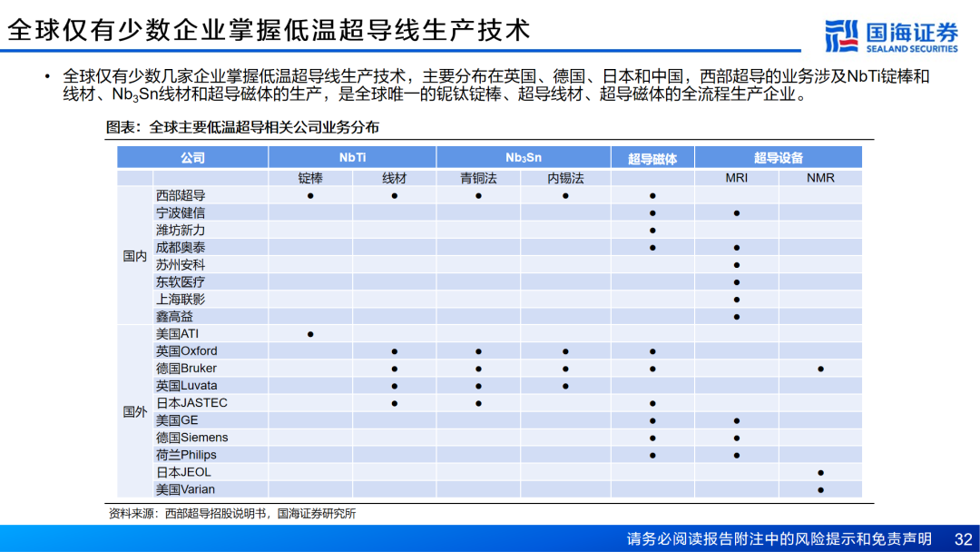Click the 美国Varian NMR dot
Screen dimensions: 980x552
pos(820,490)
